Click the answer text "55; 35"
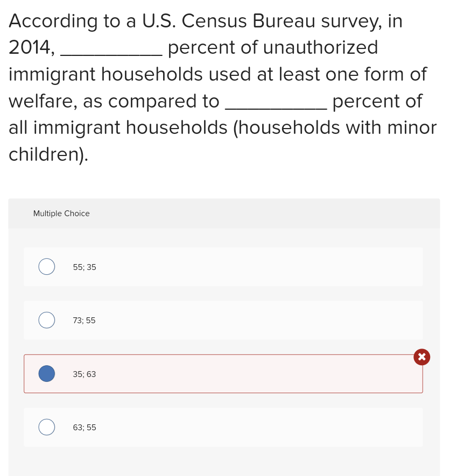The image size is (450, 476). [x=85, y=267]
